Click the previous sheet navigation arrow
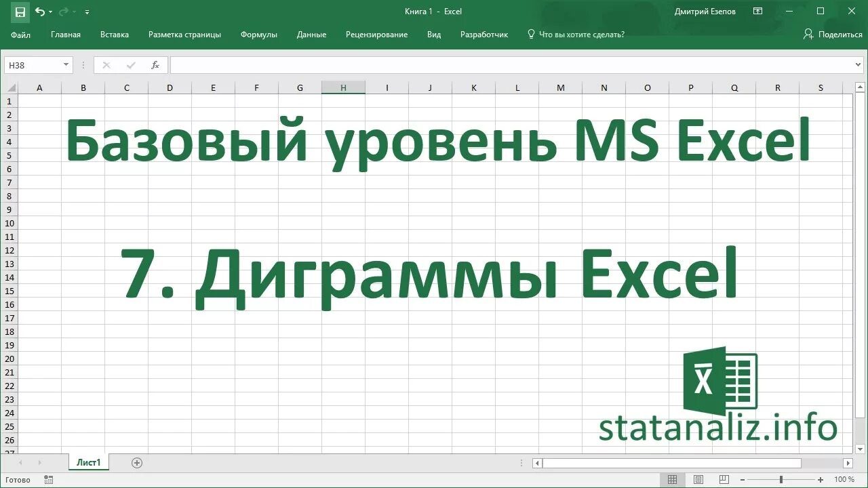Screen dimensions: 868x488 tap(21, 463)
